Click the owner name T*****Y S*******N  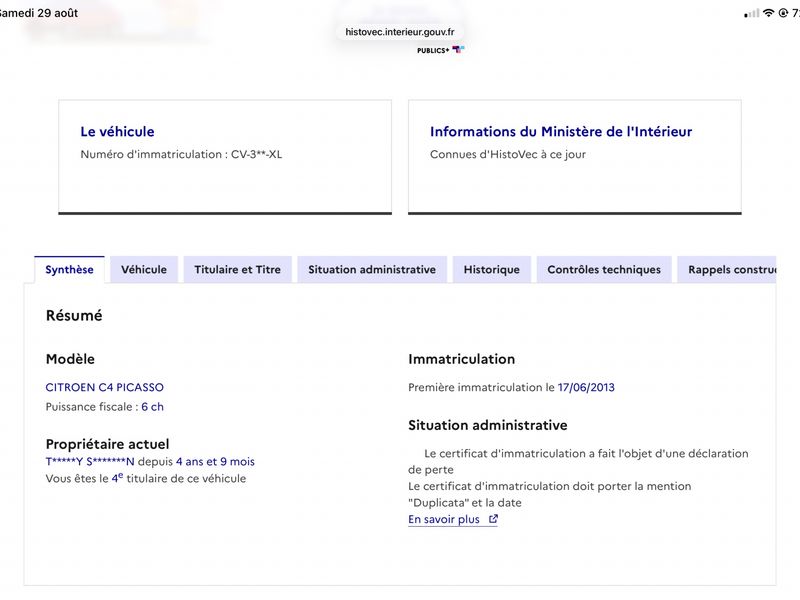[x=90, y=462]
